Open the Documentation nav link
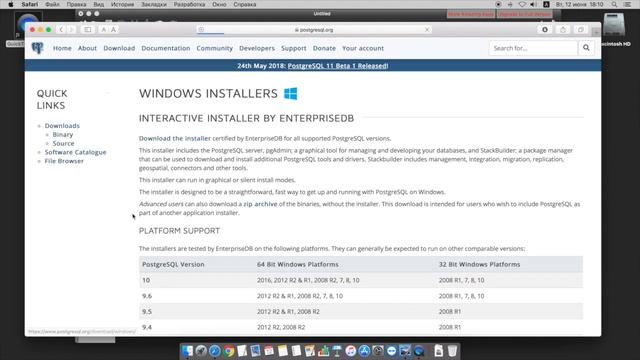This screenshot has width=640, height=360. click(166, 48)
